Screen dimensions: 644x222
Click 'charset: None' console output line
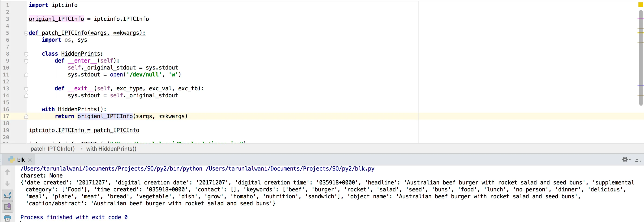point(42,176)
